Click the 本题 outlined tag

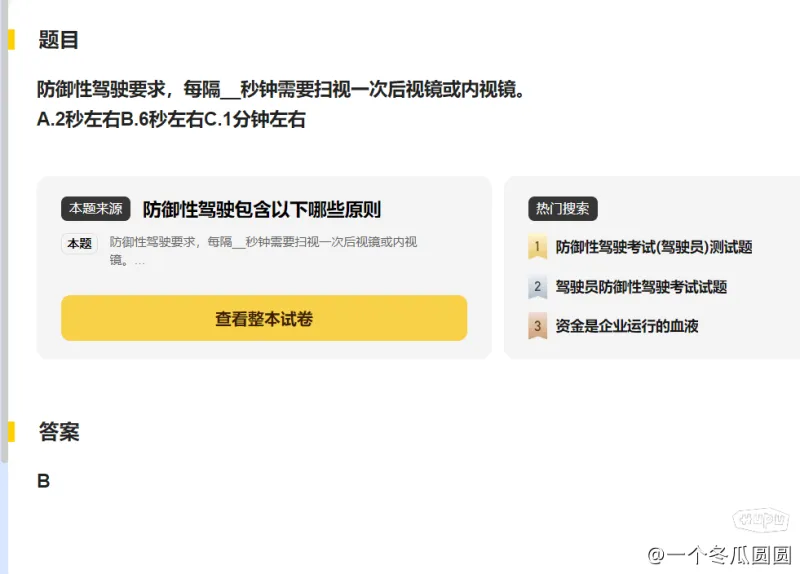[x=80, y=244]
